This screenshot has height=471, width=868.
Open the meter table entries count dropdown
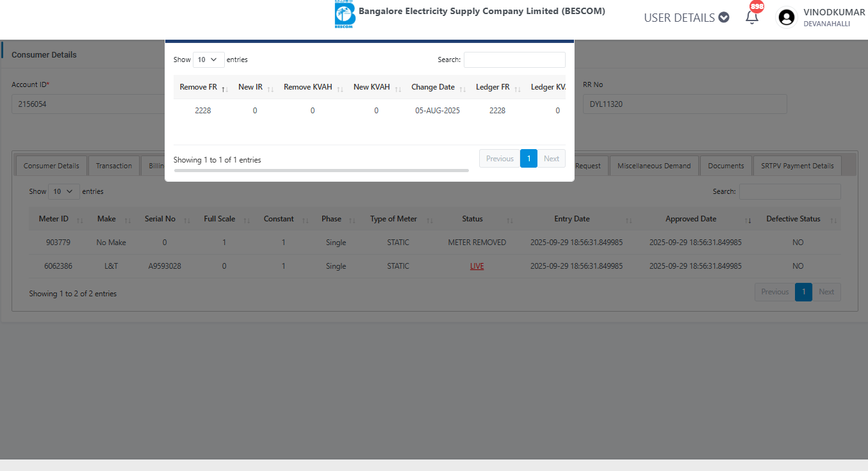(63, 191)
